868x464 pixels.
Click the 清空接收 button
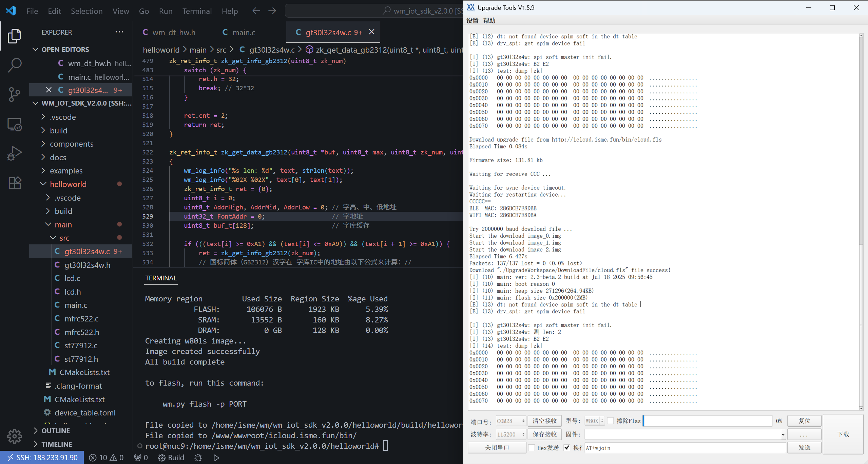coord(544,421)
